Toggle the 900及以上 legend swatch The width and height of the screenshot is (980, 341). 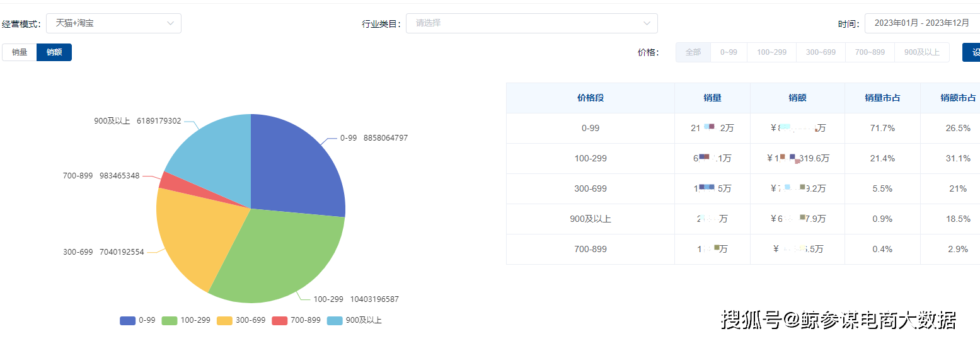335,321
